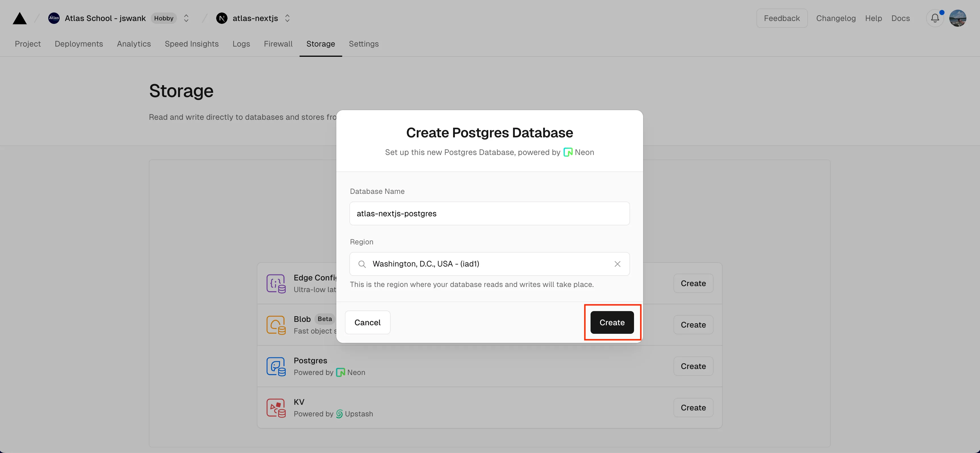This screenshot has height=453, width=980.
Task: Select the Storage tab
Action: (x=321, y=44)
